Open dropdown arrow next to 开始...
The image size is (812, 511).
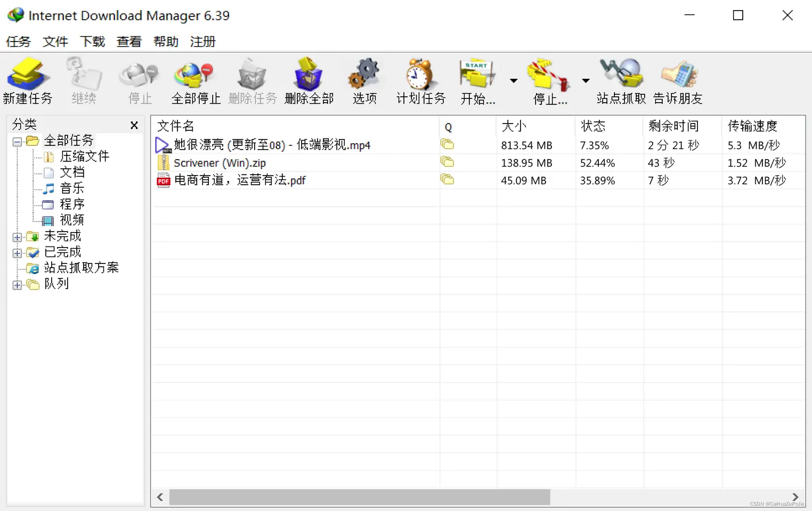pos(514,81)
